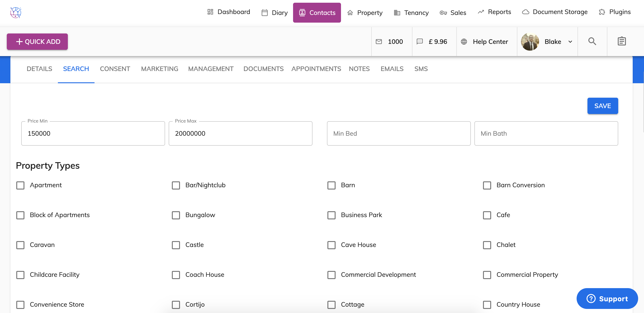This screenshot has width=644, height=313.
Task: Open the clipboard tasks icon
Action: tap(621, 42)
